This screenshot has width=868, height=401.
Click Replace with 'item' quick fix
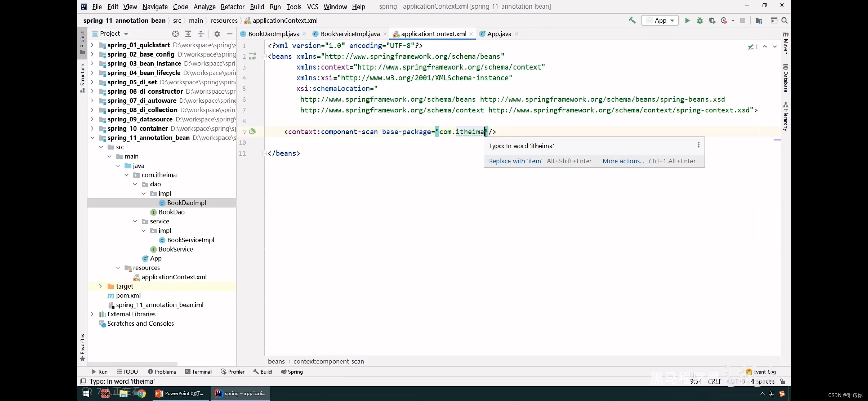(x=515, y=161)
